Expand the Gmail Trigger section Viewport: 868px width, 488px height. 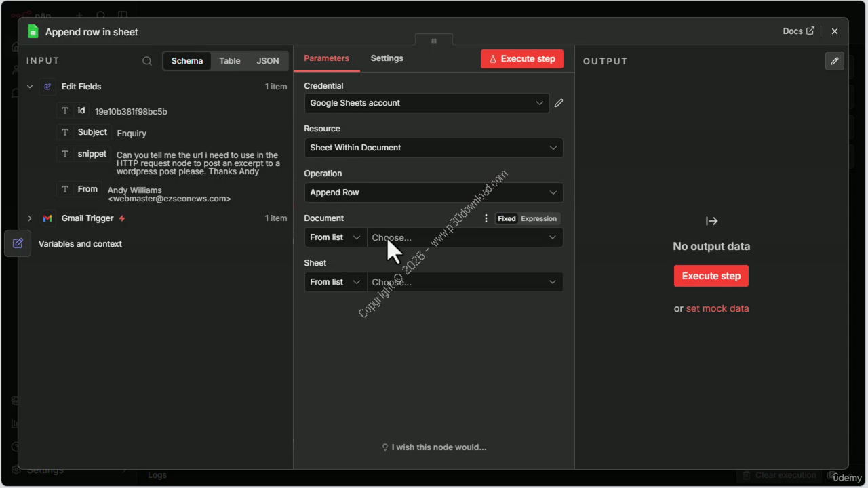[30, 218]
